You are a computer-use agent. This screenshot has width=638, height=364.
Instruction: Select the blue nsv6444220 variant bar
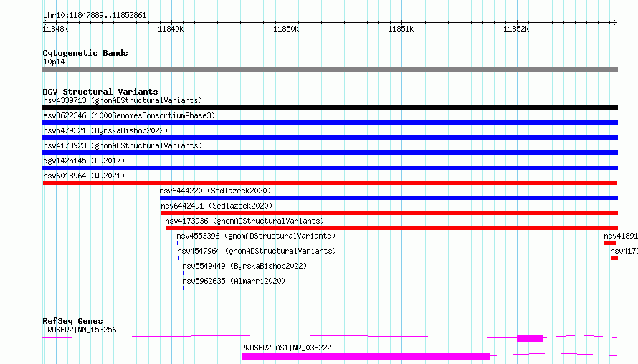click(x=389, y=198)
